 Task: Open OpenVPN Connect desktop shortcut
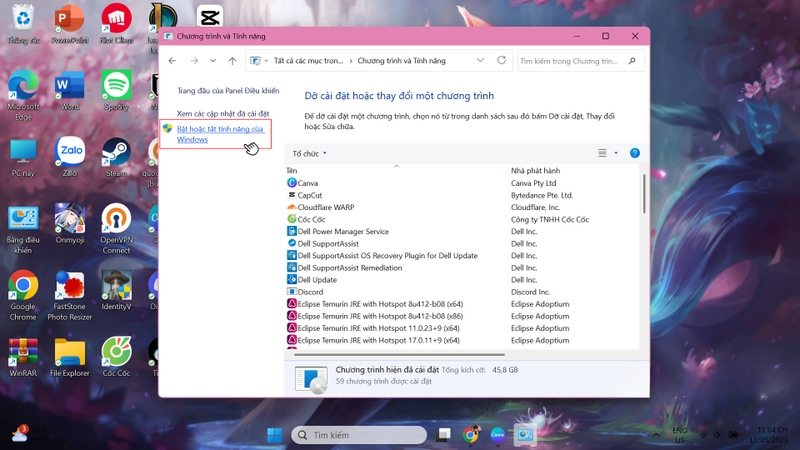116,229
